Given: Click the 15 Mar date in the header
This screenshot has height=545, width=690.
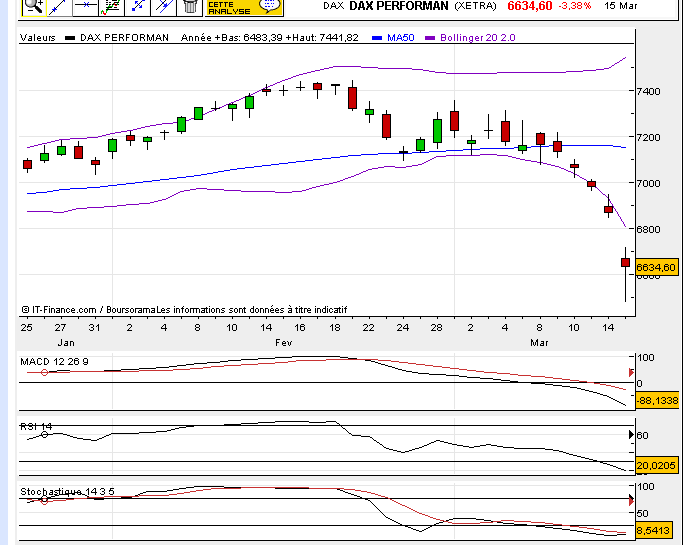Looking at the screenshot, I should click(620, 6).
